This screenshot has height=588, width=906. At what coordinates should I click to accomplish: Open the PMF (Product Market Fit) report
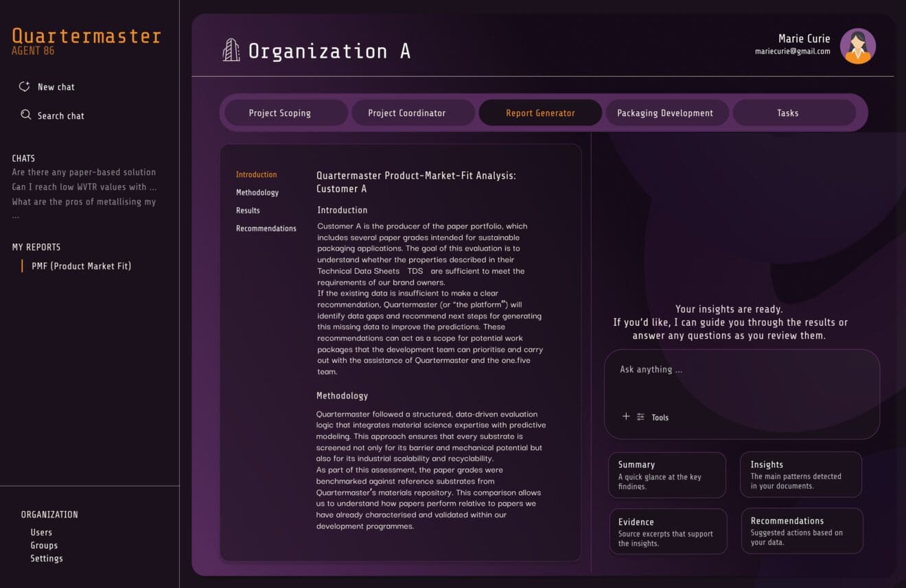click(81, 266)
